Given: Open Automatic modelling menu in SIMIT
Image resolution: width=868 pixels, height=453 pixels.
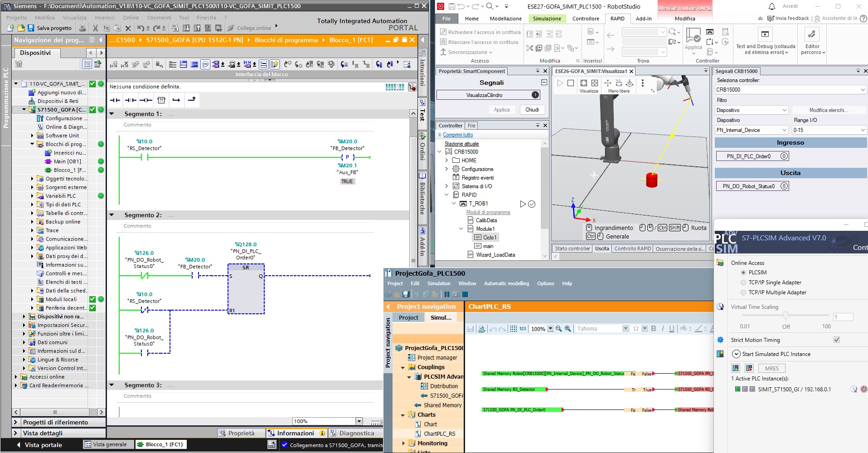Looking at the screenshot, I should (x=506, y=283).
